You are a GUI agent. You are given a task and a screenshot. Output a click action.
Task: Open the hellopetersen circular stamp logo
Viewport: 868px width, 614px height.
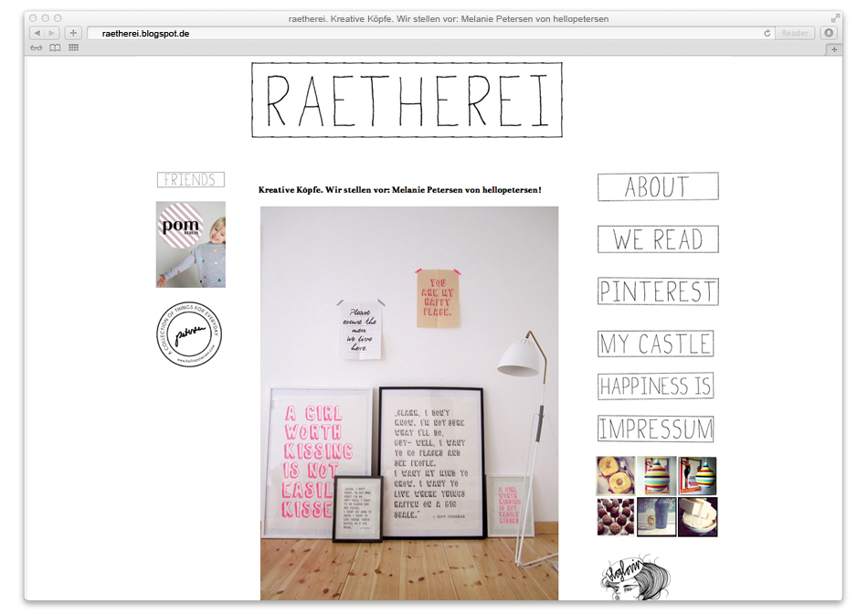pos(189,333)
